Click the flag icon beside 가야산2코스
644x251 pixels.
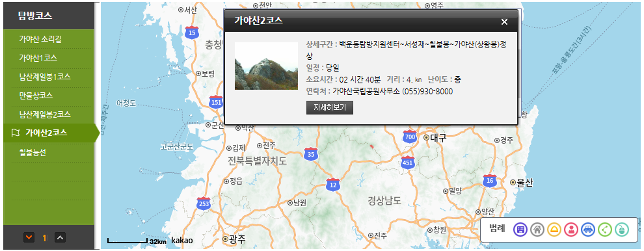16,133
